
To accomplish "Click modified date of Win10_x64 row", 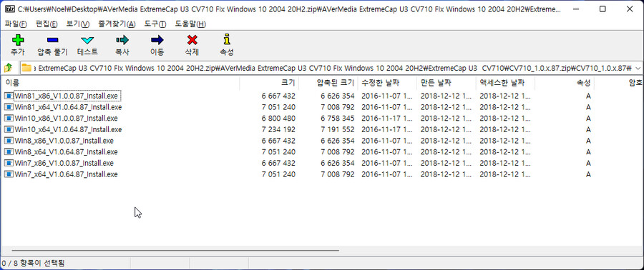I will tap(386, 129).
